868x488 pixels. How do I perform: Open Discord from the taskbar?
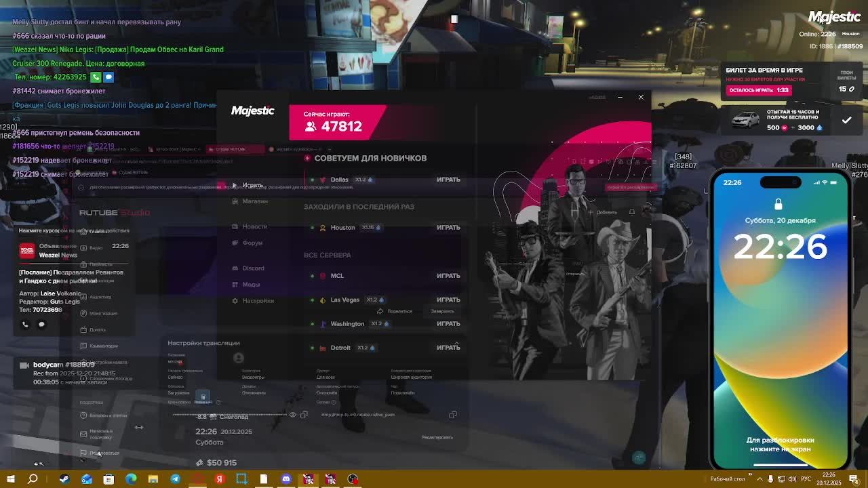coord(286,479)
